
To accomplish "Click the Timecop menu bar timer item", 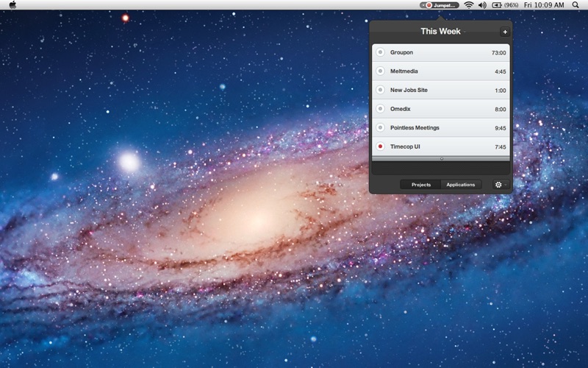I will click(x=439, y=5).
